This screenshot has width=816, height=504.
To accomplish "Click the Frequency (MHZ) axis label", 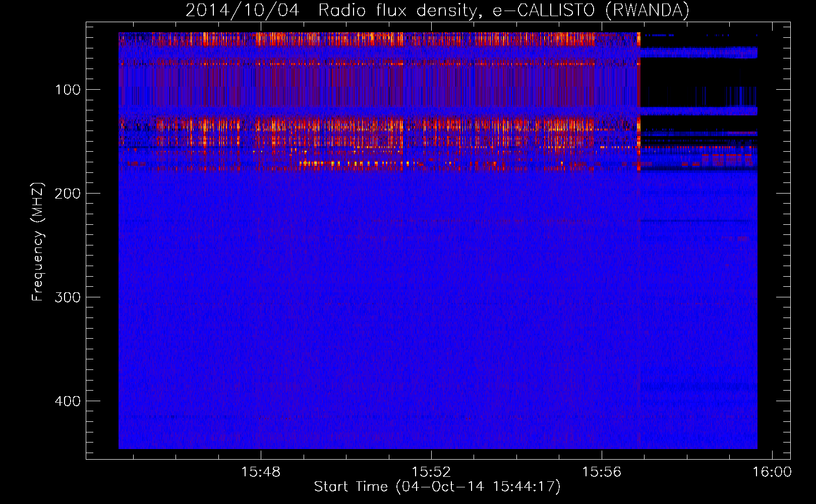I will pyautogui.click(x=38, y=242).
